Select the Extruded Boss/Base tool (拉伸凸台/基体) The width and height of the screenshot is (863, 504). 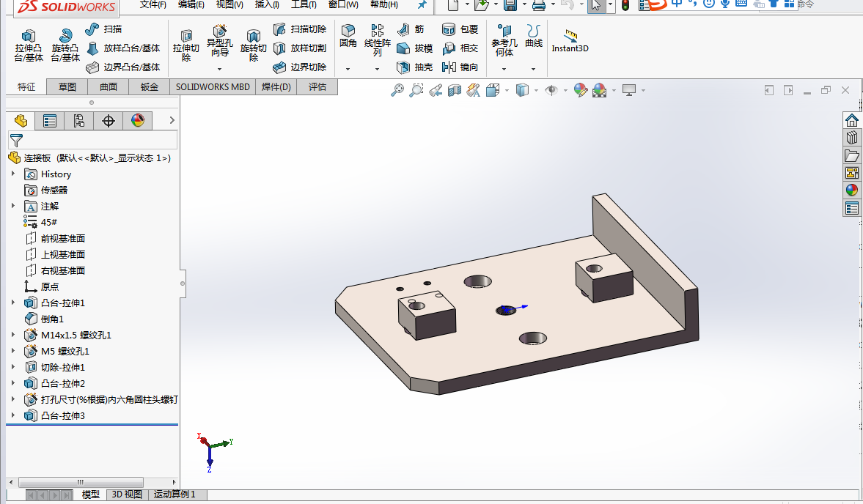[29, 45]
